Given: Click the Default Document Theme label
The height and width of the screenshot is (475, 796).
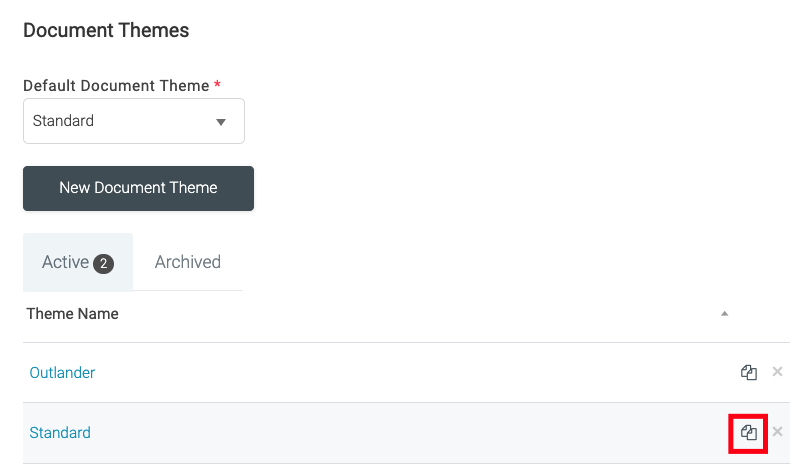Looking at the screenshot, I should [116, 86].
